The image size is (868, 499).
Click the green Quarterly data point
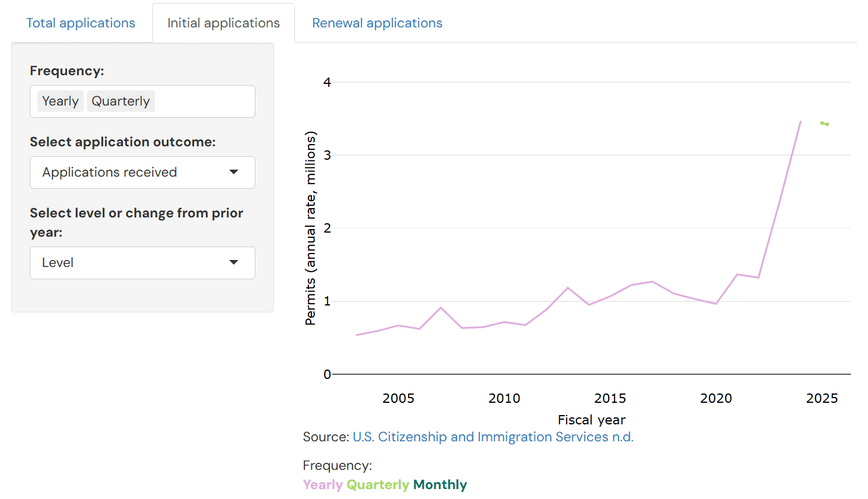click(x=824, y=124)
